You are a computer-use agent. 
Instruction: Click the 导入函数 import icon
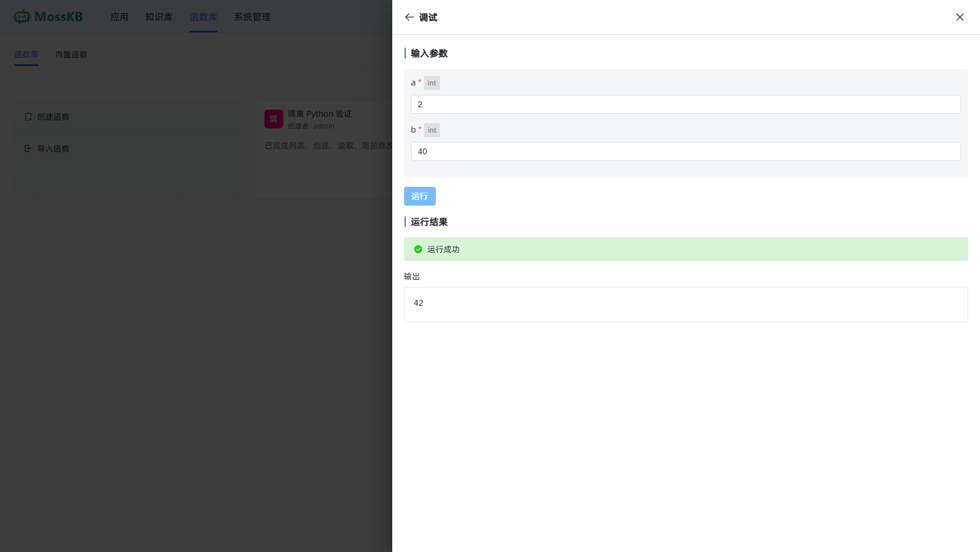point(28,148)
